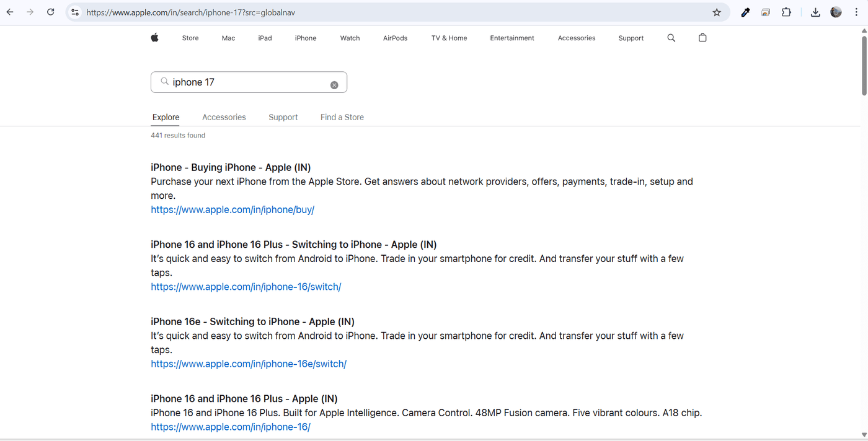Switch to the Accessories results tab
868x441 pixels.
tap(224, 117)
